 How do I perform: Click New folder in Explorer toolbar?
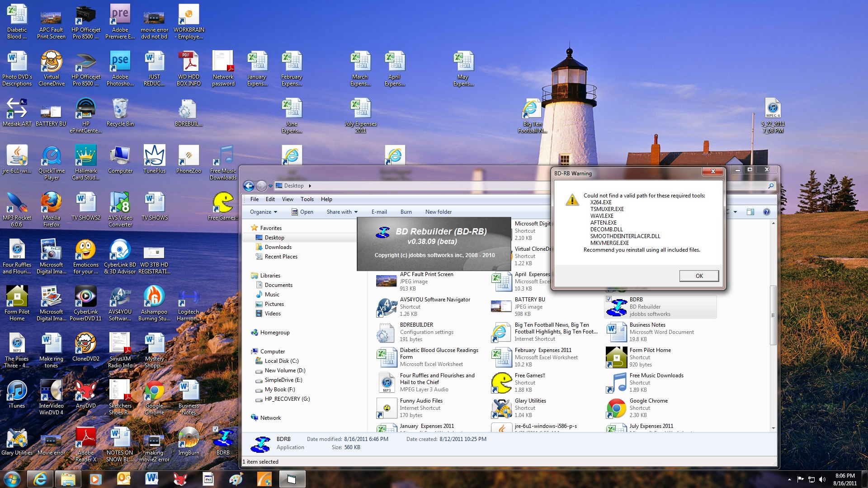438,212
